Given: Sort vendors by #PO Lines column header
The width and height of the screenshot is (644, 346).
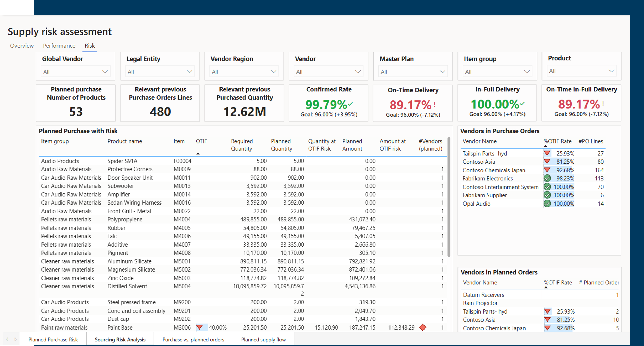Looking at the screenshot, I should coord(591,141).
